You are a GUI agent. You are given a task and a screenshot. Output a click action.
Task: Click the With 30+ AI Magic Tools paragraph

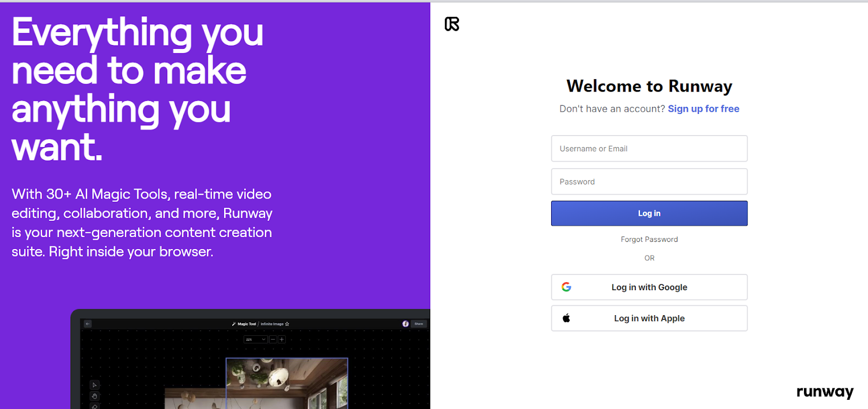point(142,223)
